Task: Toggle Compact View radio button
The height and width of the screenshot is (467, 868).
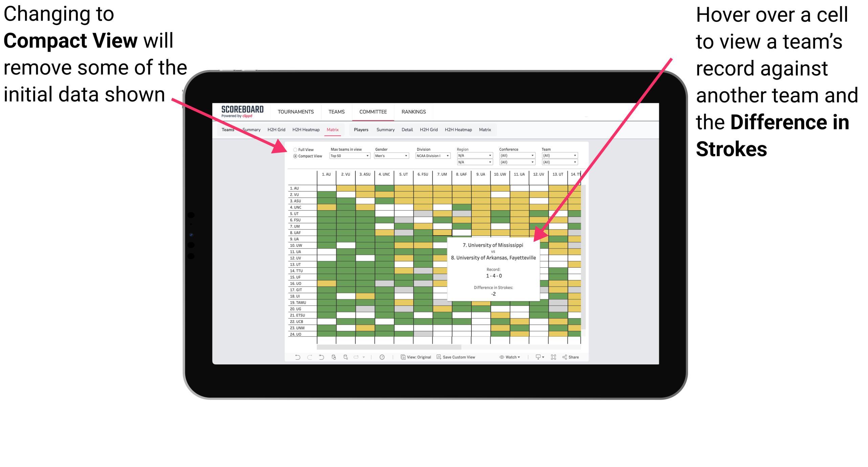Action: tap(294, 157)
